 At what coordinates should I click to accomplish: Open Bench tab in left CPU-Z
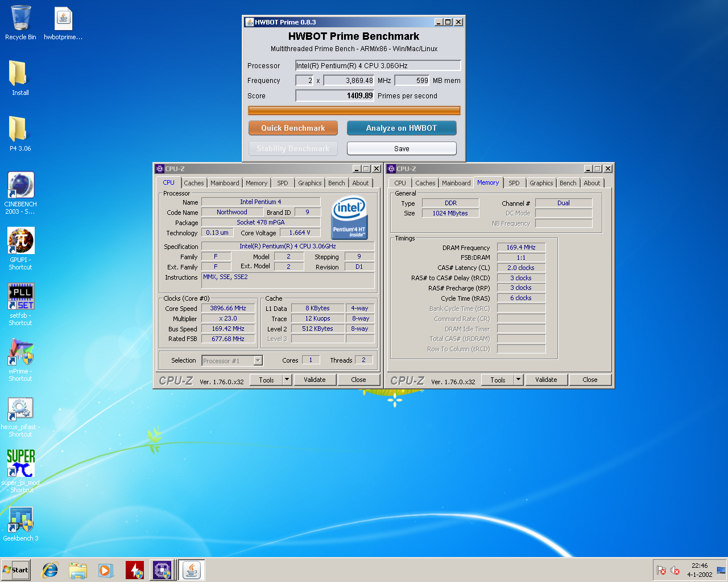pos(337,183)
